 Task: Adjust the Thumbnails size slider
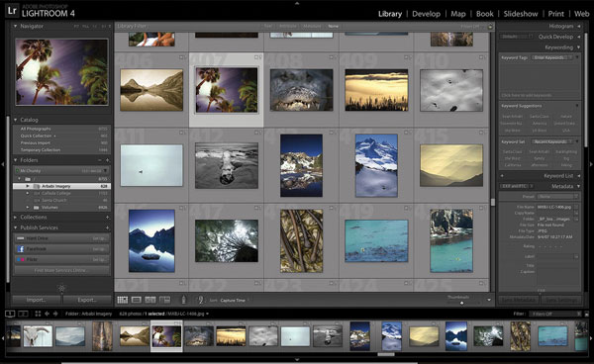click(461, 303)
